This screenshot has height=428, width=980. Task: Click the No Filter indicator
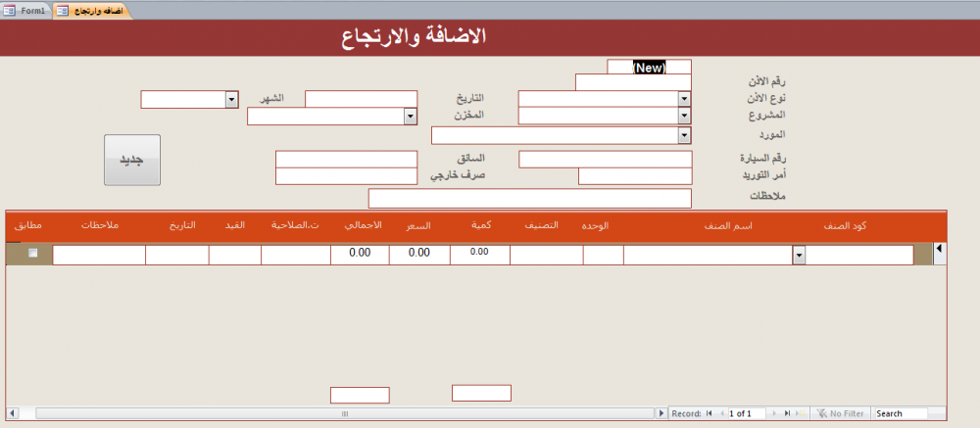(841, 414)
